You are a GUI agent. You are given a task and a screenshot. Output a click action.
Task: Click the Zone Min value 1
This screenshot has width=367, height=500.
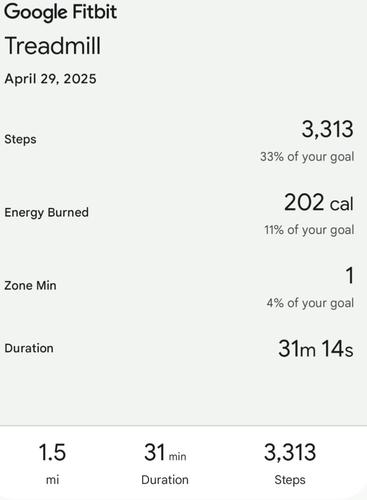point(350,276)
